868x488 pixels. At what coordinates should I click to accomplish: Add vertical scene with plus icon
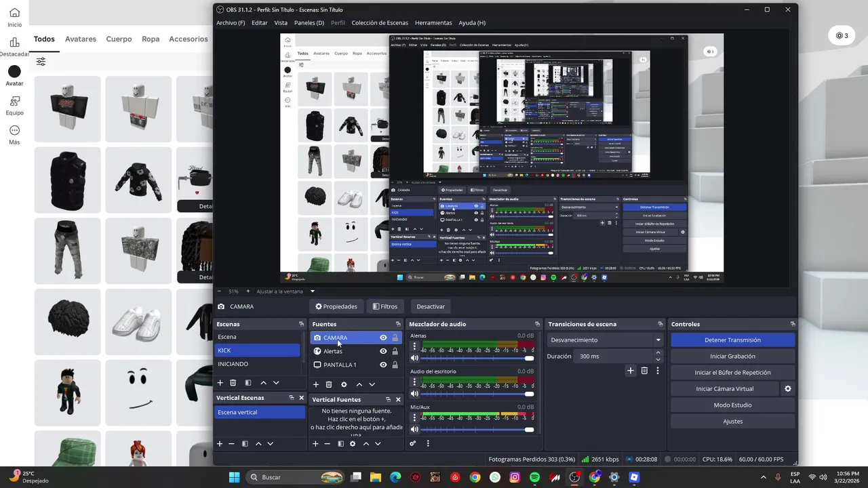220,443
